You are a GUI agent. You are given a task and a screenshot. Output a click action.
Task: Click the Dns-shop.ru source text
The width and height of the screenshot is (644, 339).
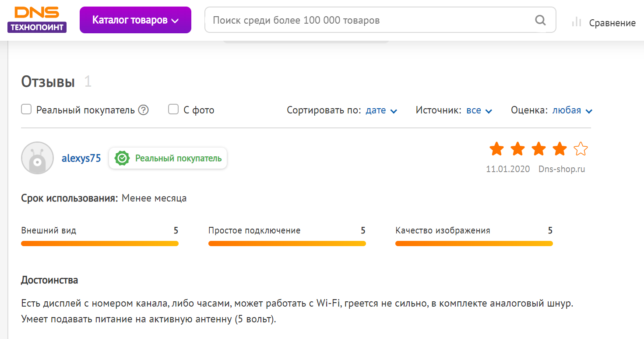coord(562,169)
